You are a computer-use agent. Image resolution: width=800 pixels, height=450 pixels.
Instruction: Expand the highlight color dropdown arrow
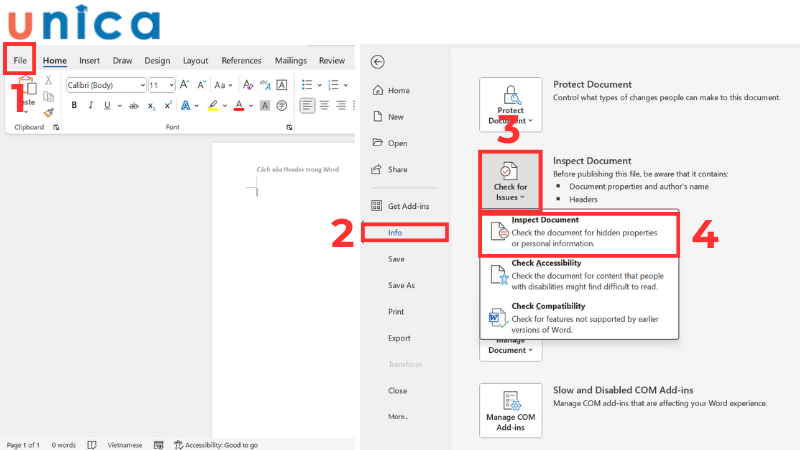(x=224, y=106)
